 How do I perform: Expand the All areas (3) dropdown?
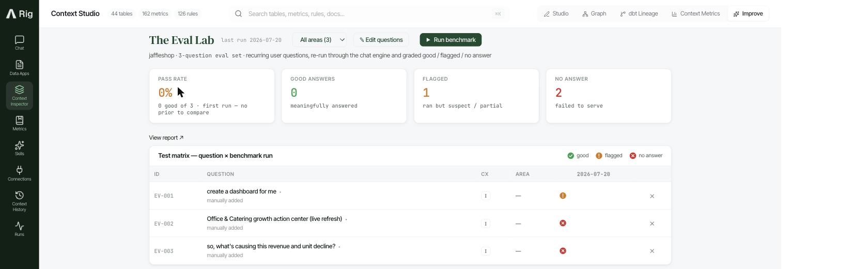[319, 40]
